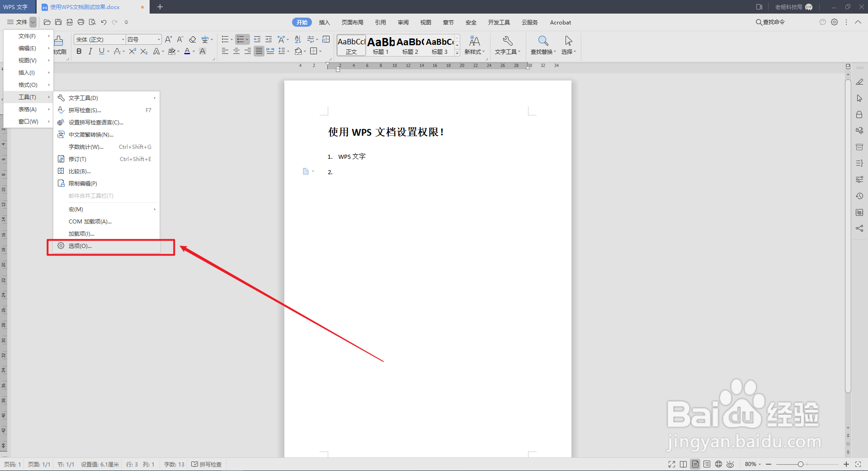This screenshot has height=471, width=868.
Task: Click the Undo arrow icon
Action: click(x=104, y=22)
